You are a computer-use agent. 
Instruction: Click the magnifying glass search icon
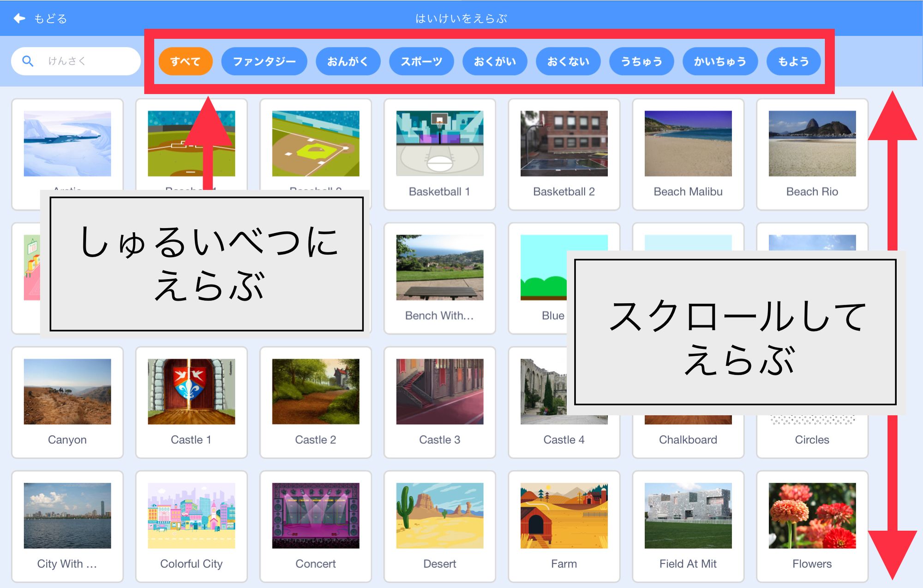coord(28,60)
